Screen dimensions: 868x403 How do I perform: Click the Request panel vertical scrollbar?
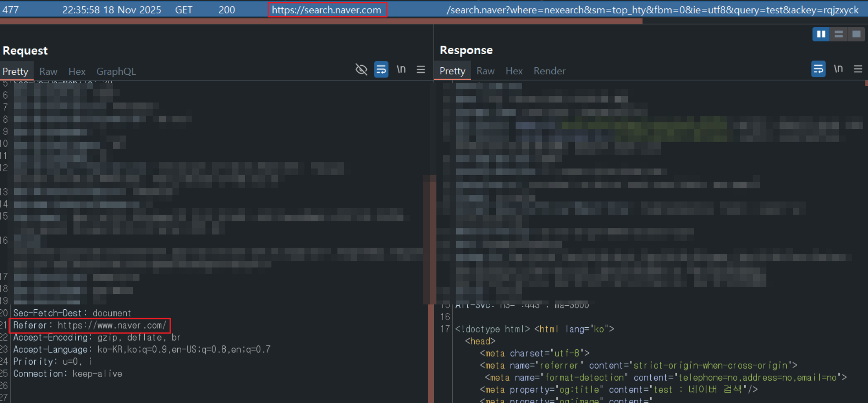(x=429, y=240)
